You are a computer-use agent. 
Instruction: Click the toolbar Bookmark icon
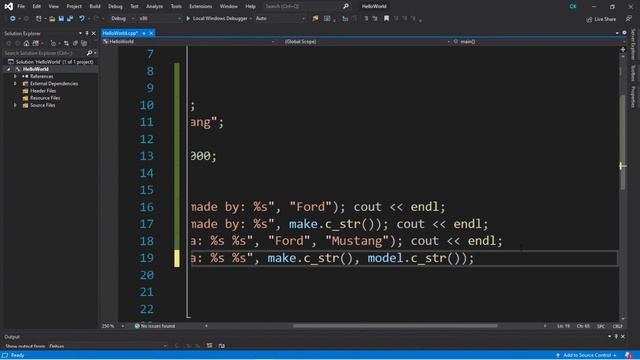(x=386, y=18)
